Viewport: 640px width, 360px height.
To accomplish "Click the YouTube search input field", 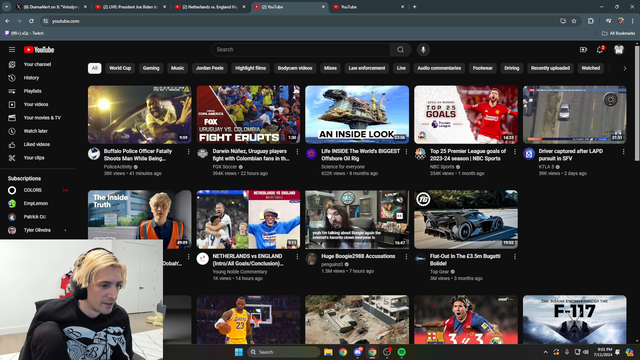I will pyautogui.click(x=301, y=50).
